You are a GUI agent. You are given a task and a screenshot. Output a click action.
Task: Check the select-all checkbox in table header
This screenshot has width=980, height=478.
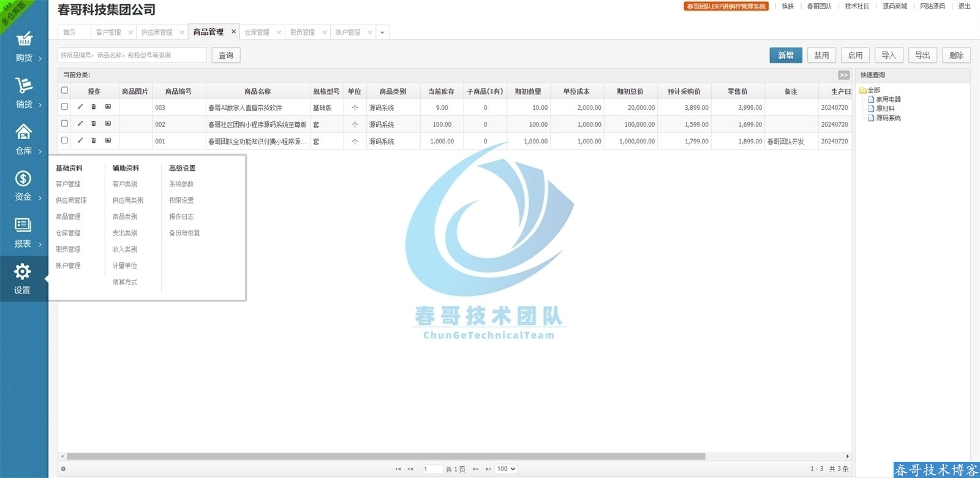(x=64, y=91)
